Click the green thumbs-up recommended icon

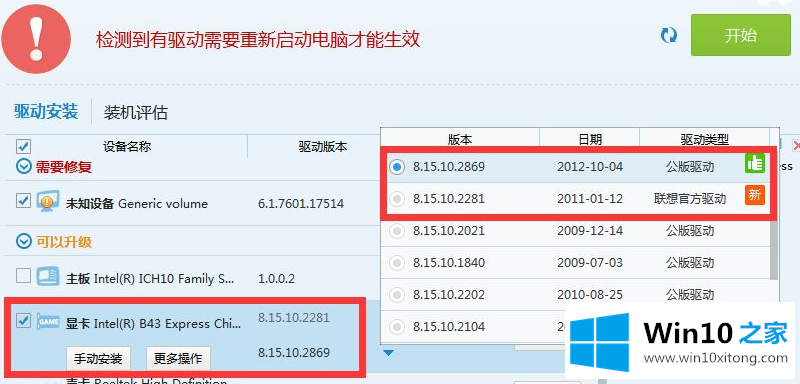(755, 163)
